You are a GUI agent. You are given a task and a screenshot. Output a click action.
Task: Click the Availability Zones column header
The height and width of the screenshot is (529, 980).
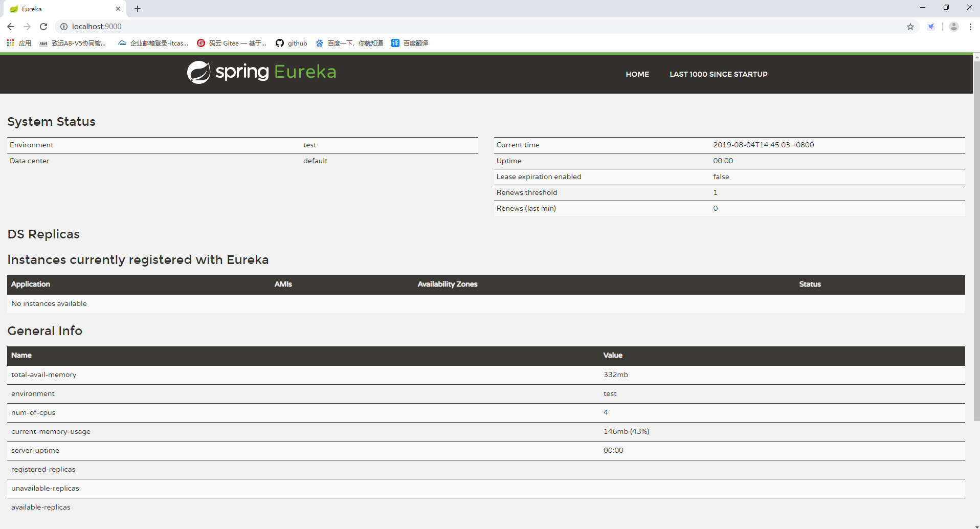[448, 284]
